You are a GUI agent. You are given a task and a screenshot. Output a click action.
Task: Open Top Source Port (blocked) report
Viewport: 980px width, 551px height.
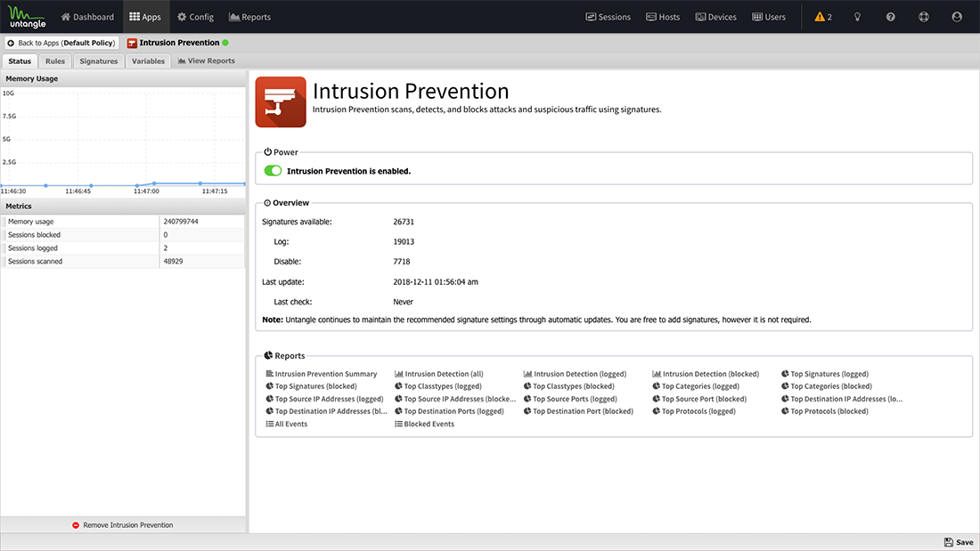coord(699,399)
